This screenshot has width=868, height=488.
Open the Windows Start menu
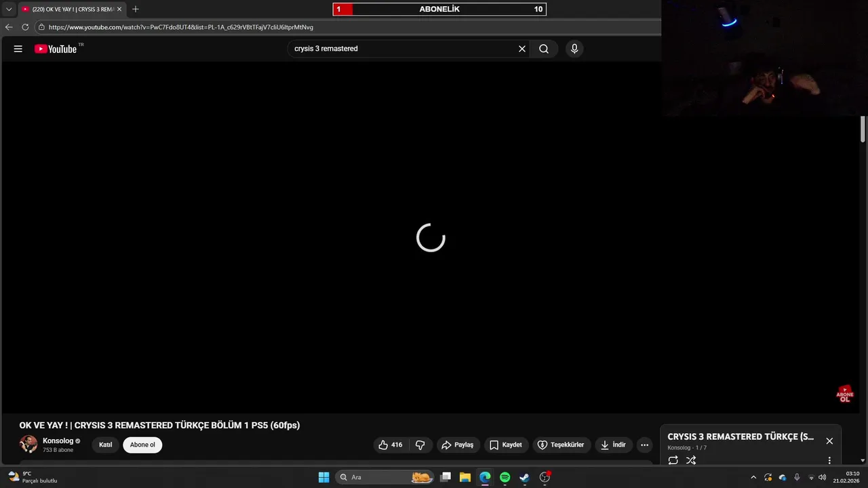click(323, 477)
